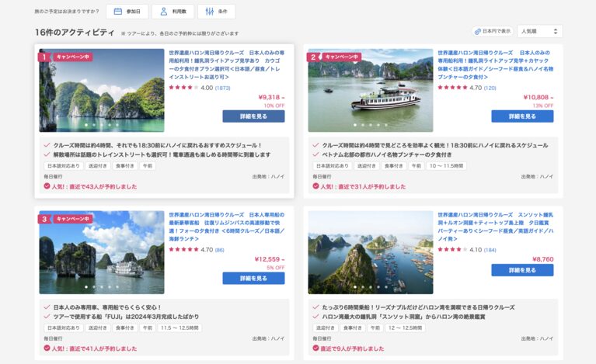This screenshot has width=596, height=364.
Task: Click the キャンペーン中 label on card 2
Action: tap(342, 57)
